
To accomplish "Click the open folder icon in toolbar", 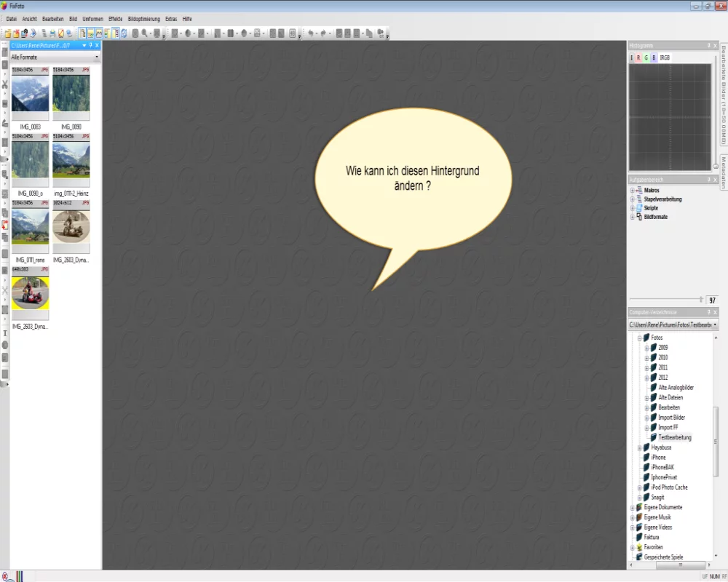I will pyautogui.click(x=8, y=33).
